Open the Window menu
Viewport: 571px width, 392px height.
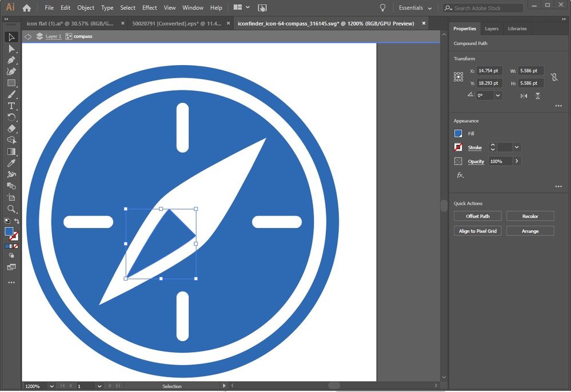193,7
